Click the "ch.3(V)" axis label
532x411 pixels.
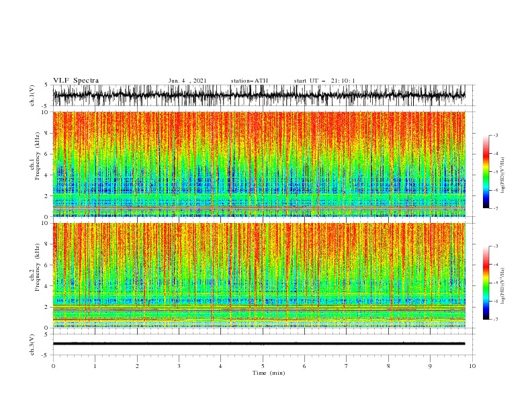(x=32, y=345)
